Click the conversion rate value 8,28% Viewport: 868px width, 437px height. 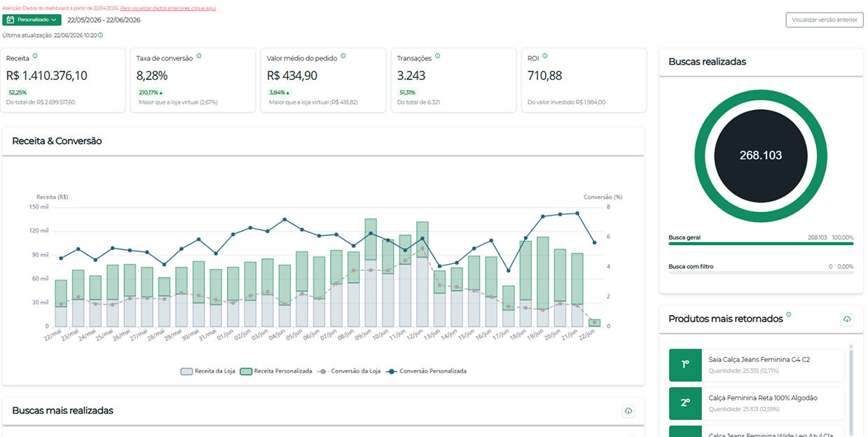pyautogui.click(x=152, y=76)
